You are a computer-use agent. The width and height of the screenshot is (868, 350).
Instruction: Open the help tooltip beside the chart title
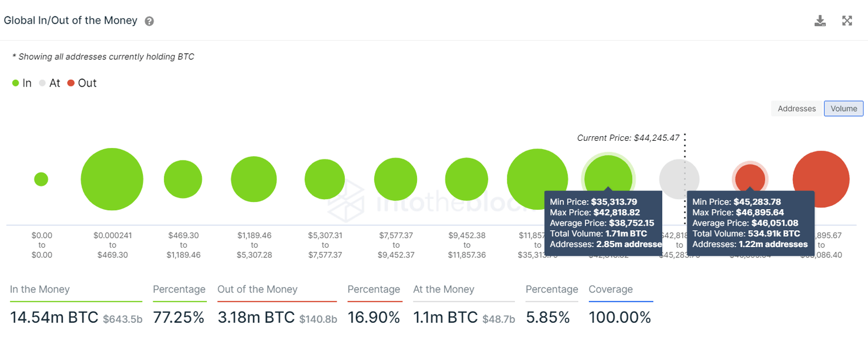tap(149, 21)
